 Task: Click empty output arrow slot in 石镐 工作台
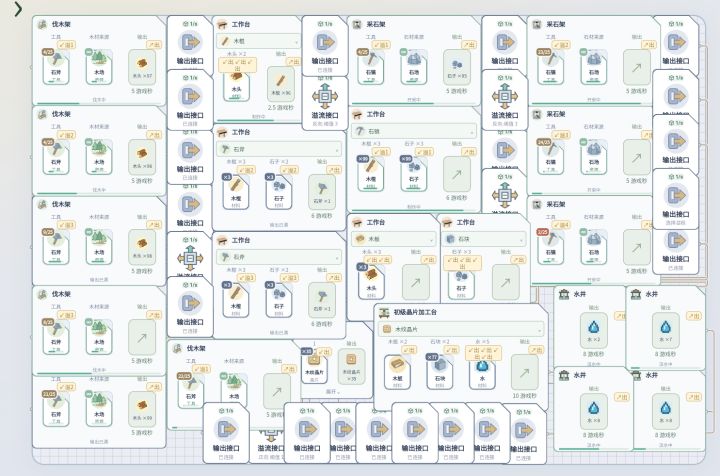tap(457, 174)
